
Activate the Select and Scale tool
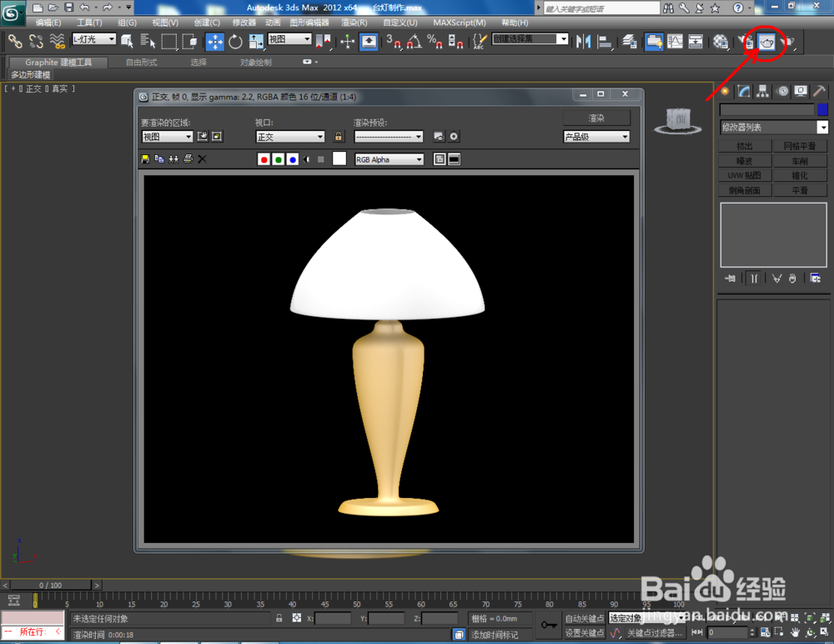click(x=256, y=41)
